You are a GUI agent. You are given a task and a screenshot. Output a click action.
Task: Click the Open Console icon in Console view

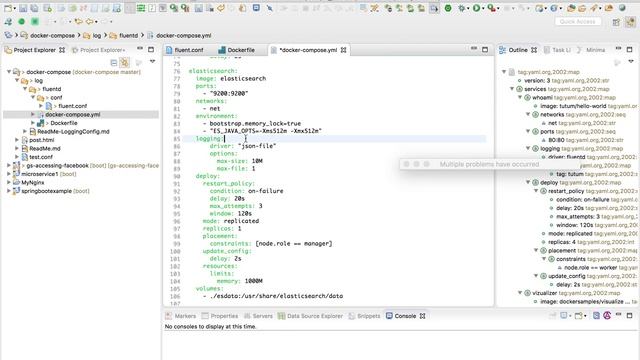[x=579, y=316]
